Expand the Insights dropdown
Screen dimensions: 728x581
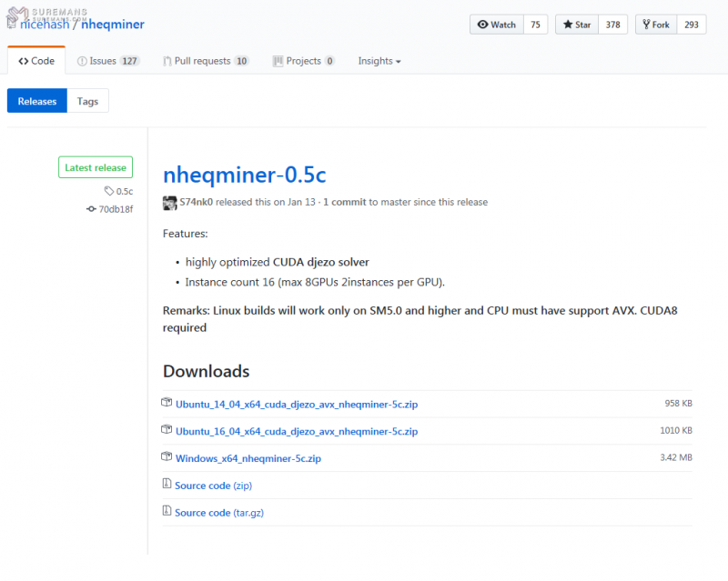click(x=379, y=61)
